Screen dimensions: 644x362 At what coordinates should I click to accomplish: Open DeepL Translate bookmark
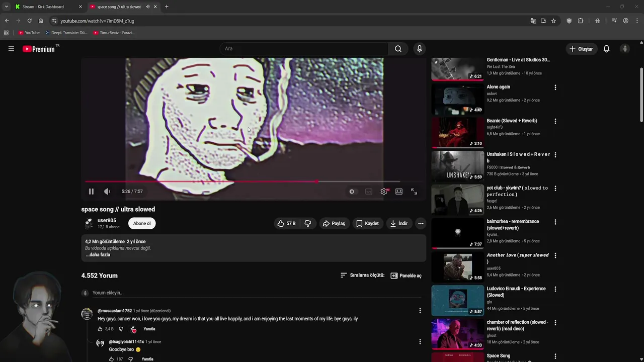pos(66,33)
